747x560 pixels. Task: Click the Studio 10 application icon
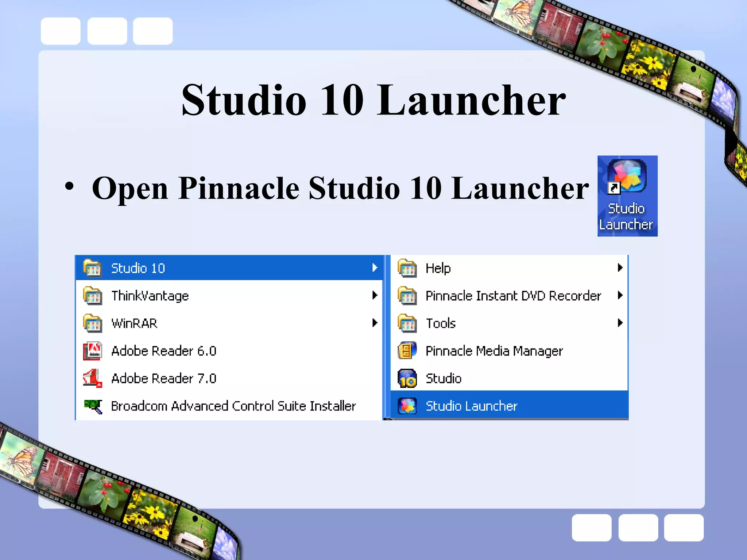tap(407, 378)
